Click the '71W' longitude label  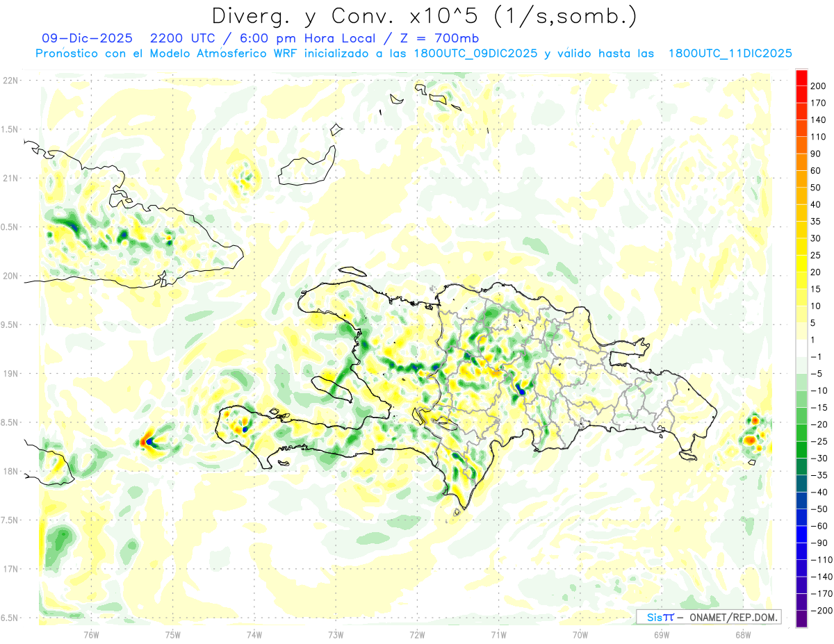tap(498, 634)
